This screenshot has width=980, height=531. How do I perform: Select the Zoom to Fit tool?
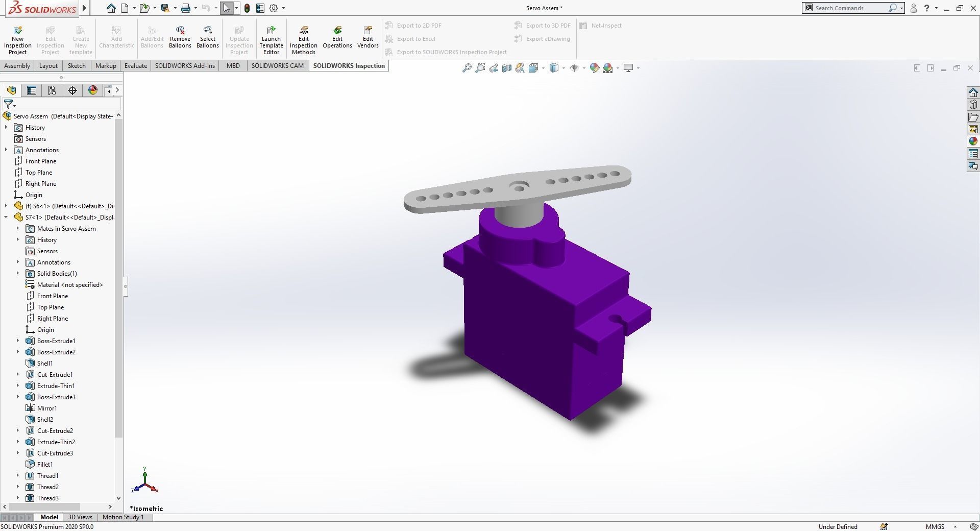tap(466, 68)
